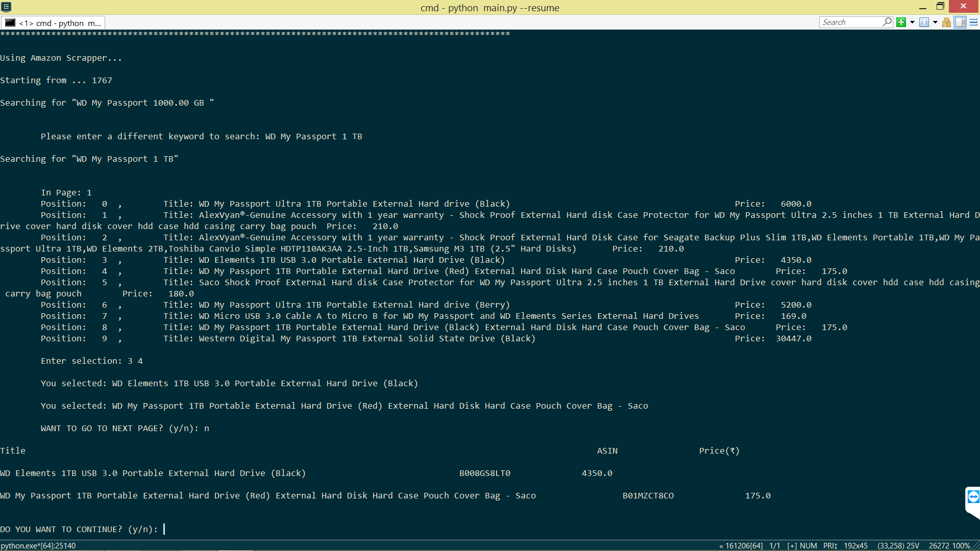Click 'WANT TO GO TO NEXT PAGE? (y/n): n' line
The height and width of the screenshot is (551, 980).
pos(125,428)
